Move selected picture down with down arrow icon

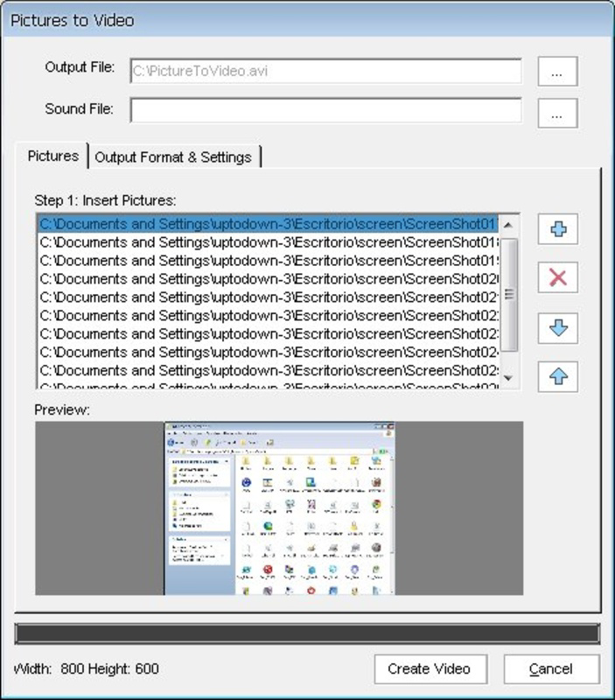click(558, 328)
